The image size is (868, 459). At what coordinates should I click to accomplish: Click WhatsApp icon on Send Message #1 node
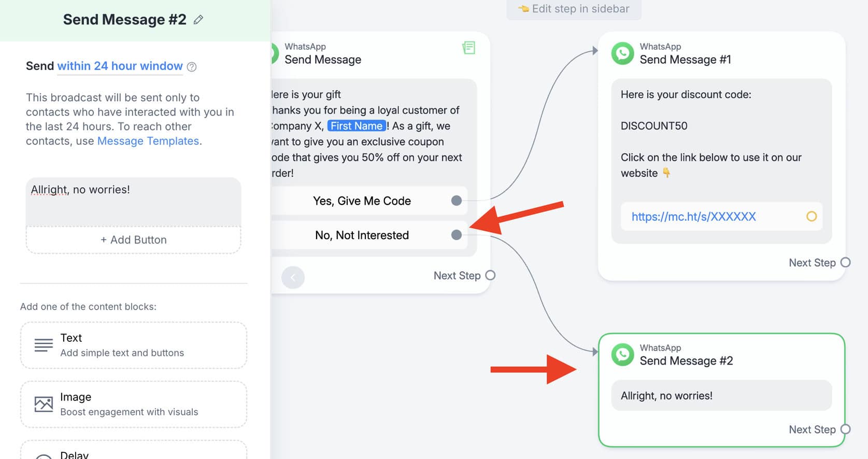coord(622,53)
